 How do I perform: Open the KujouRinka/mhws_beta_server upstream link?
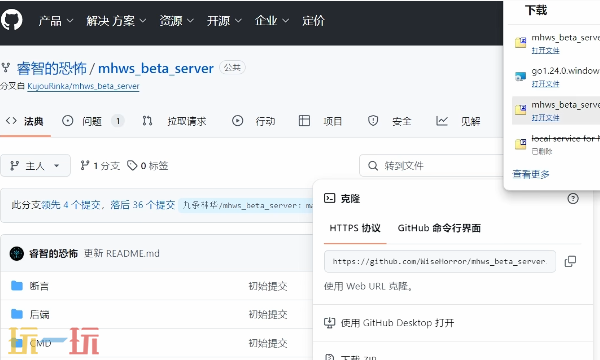(83, 86)
